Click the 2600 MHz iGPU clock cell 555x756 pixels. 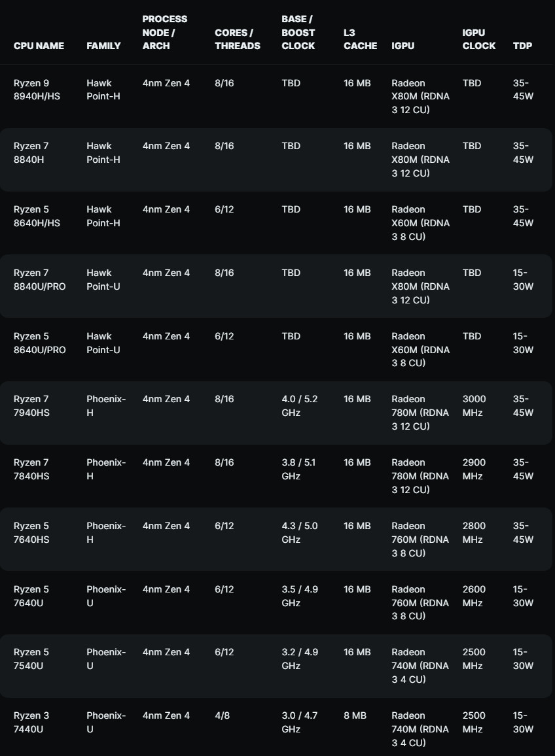coord(474,596)
